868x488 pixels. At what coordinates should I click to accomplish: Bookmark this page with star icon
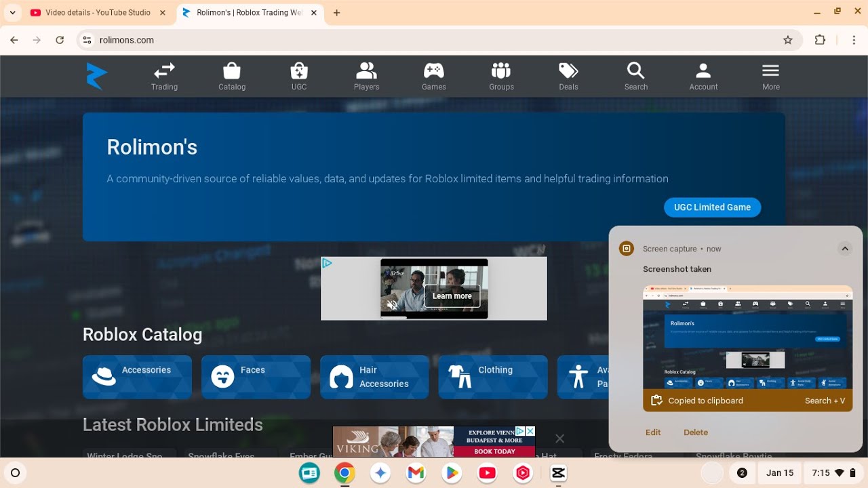tap(787, 40)
